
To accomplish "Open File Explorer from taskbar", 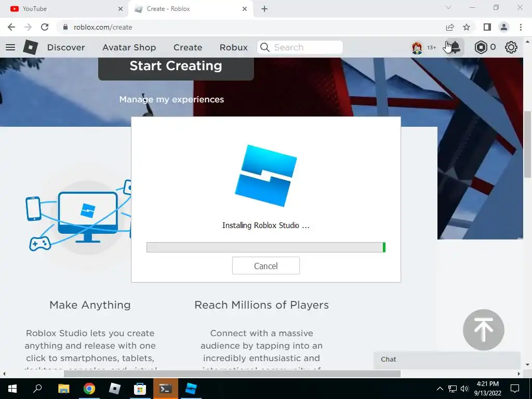I will pyautogui.click(x=64, y=389).
